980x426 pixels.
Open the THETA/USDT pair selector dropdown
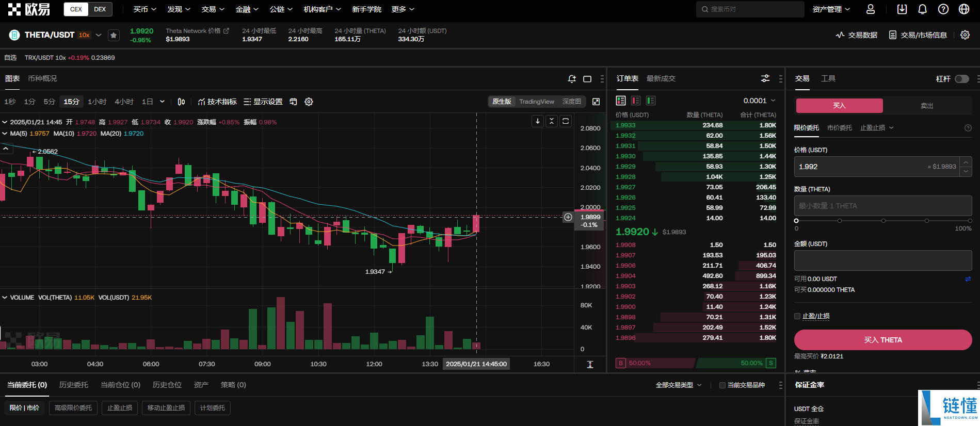[99, 35]
